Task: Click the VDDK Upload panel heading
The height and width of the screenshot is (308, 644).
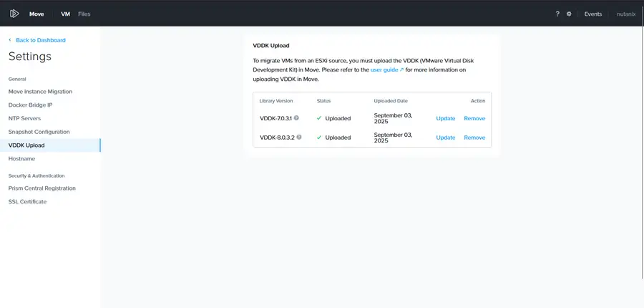Action: [271, 46]
